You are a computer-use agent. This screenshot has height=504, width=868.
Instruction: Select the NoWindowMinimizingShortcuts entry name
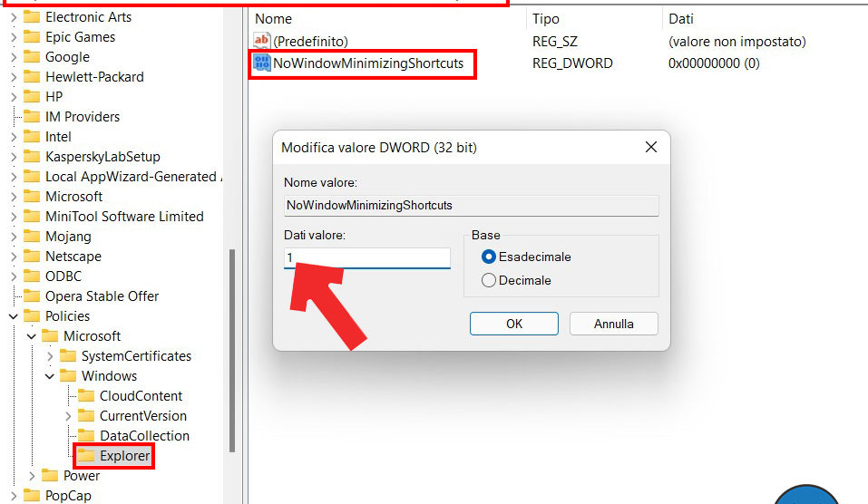(368, 63)
